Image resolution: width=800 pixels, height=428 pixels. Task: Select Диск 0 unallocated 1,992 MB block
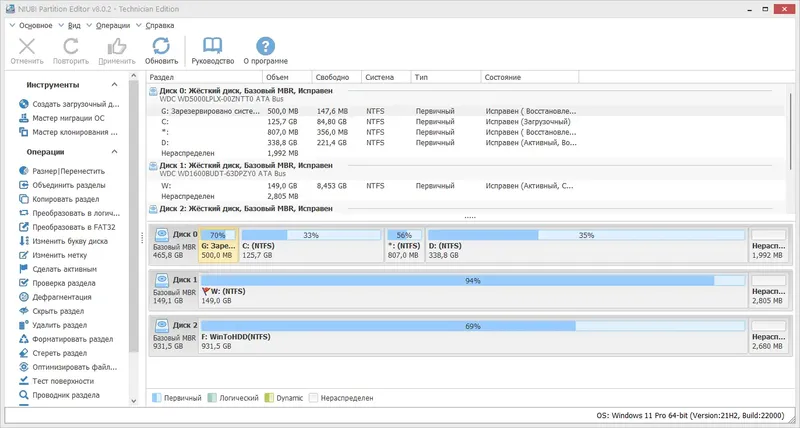pyautogui.click(x=769, y=245)
